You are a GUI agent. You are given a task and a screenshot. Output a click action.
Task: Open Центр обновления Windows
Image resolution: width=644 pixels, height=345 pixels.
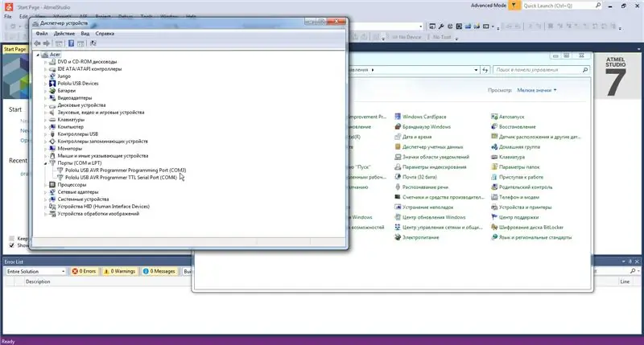point(434,217)
